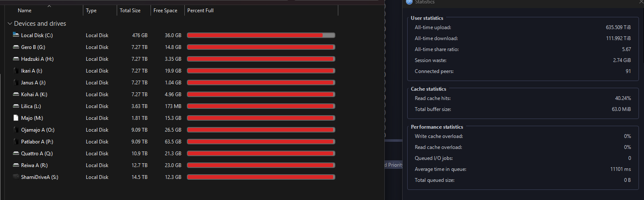
Task: Sort drives by Total Size column header
Action: pos(130,11)
